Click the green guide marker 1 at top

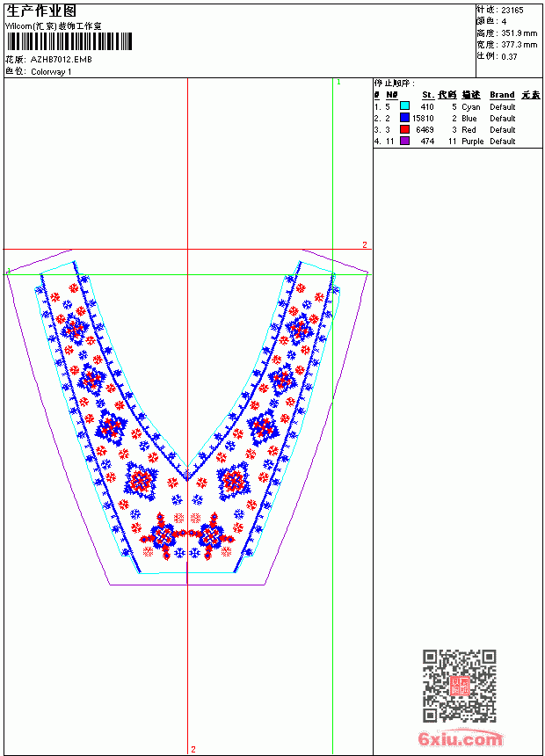[338, 83]
